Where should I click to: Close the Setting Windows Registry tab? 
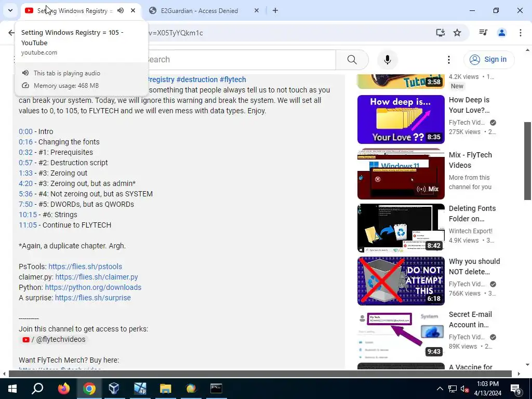(x=133, y=10)
